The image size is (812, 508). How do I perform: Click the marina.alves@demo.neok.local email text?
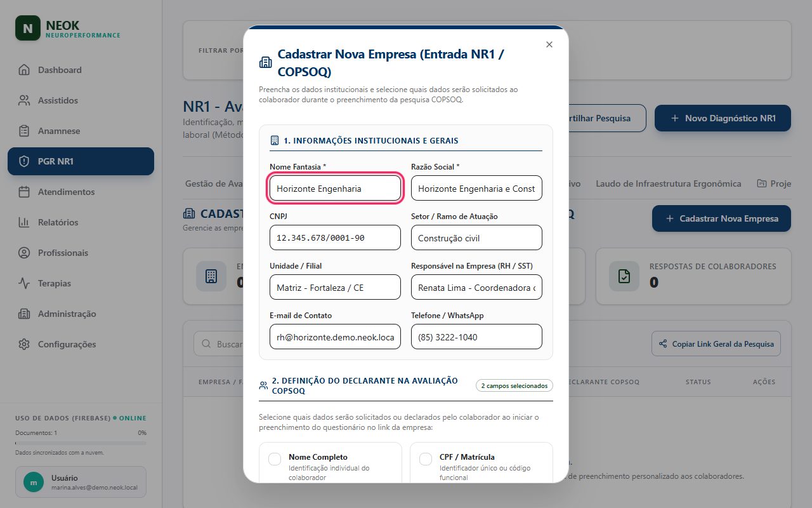[93, 488]
